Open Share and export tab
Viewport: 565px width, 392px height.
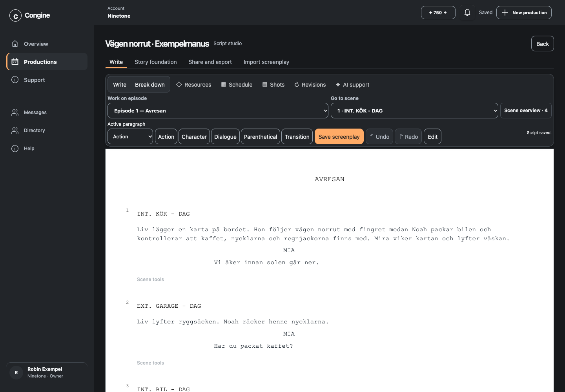point(210,62)
